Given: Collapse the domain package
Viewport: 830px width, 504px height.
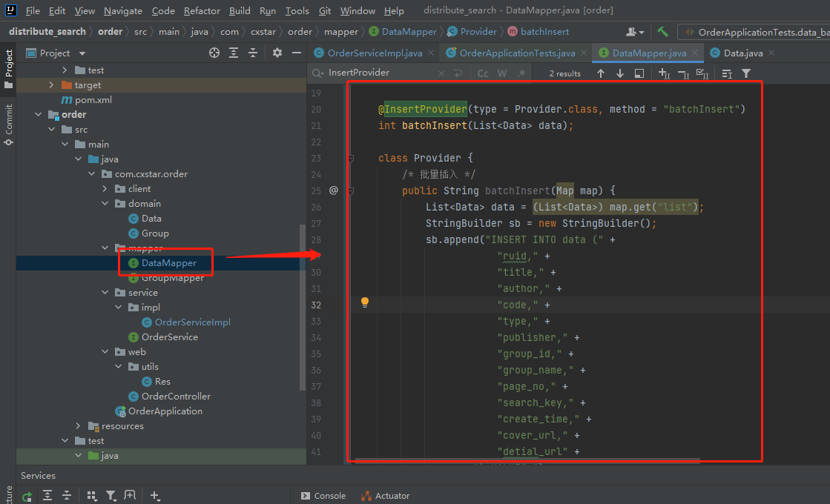Looking at the screenshot, I should coord(105,203).
